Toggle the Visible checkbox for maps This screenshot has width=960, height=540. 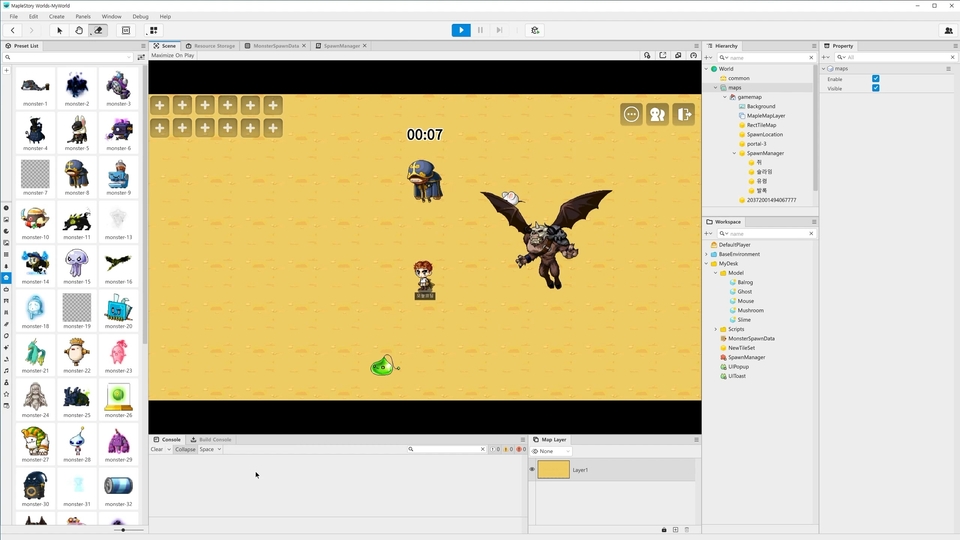[876, 88]
